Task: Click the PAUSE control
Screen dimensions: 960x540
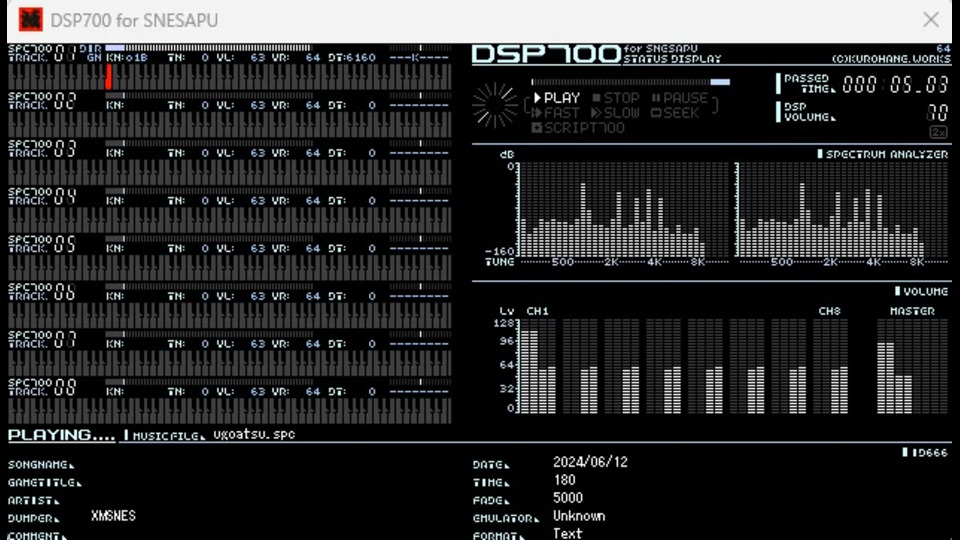Action: coord(680,98)
